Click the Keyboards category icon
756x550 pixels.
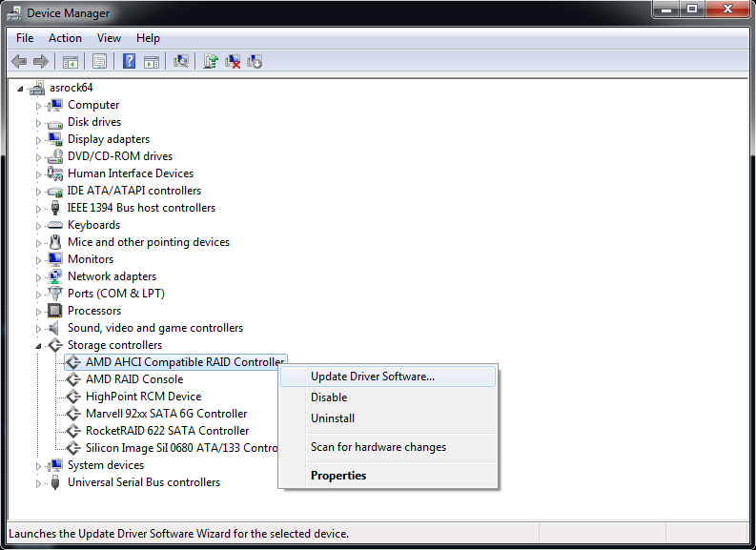coord(55,225)
